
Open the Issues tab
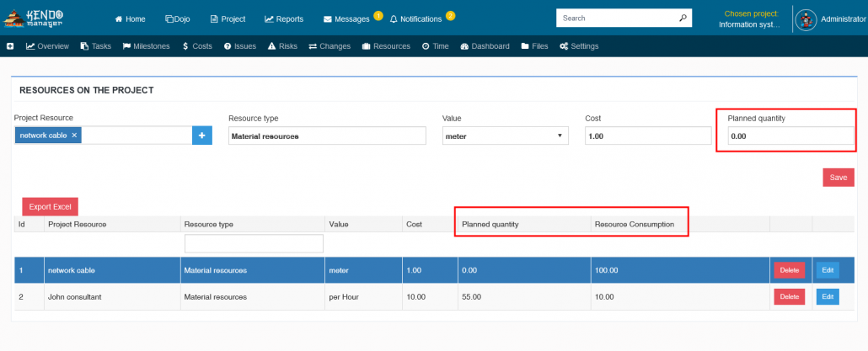coord(240,46)
